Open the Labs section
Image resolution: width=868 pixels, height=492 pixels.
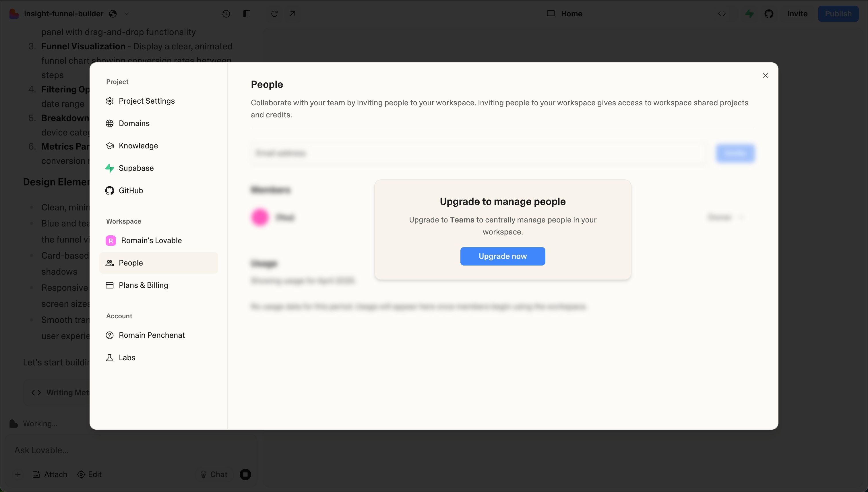click(158, 357)
